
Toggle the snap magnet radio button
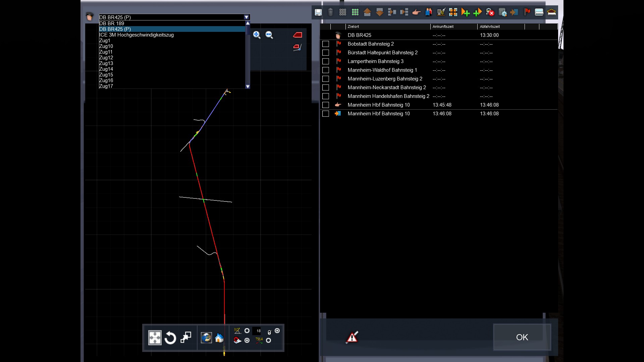(x=247, y=341)
